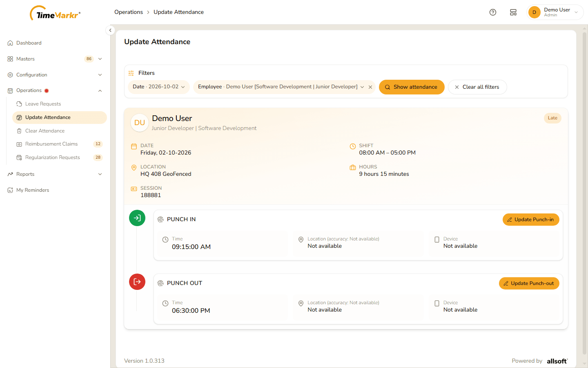Collapse the sidebar with the arrow button

tap(110, 30)
